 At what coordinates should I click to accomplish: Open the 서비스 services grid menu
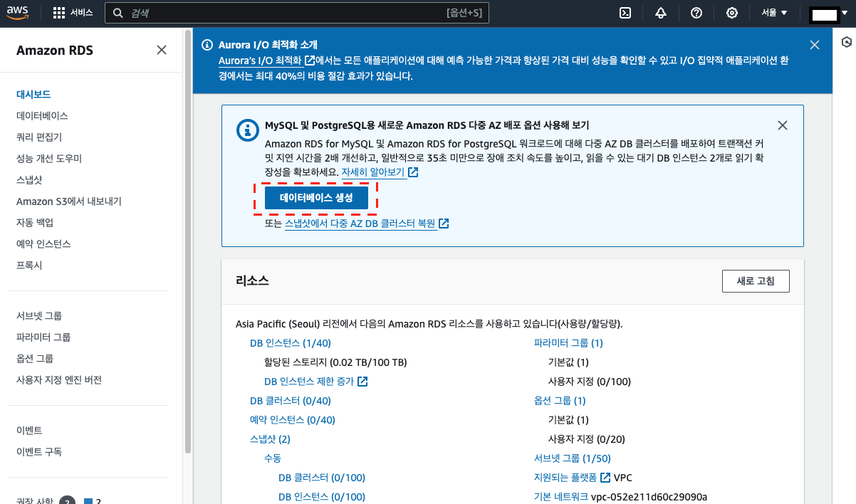pyautogui.click(x=73, y=13)
